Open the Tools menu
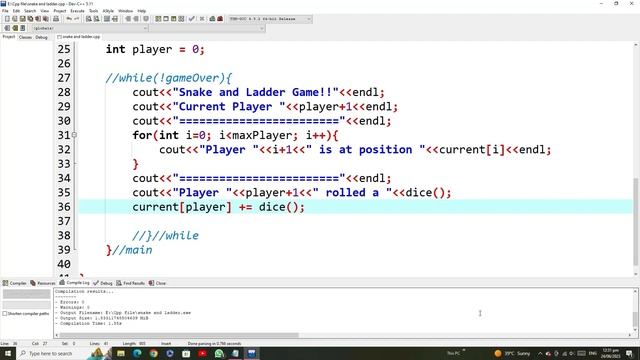The height and width of the screenshot is (360, 640). [x=93, y=11]
